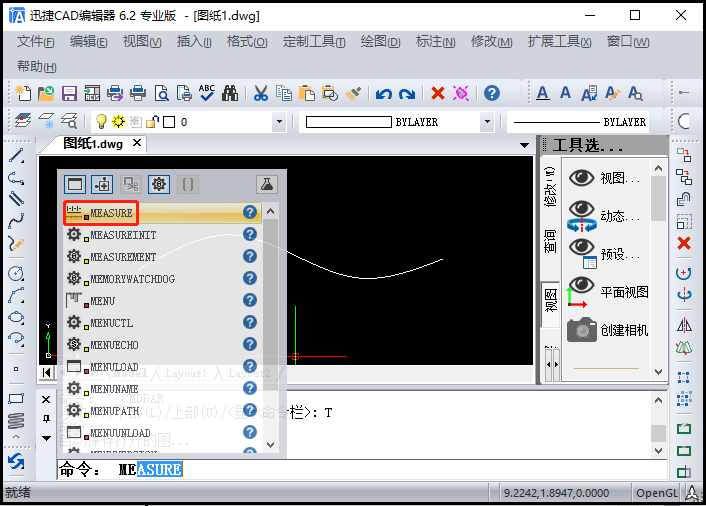
Task: Select MEASUREINIT from suggestion list
Action: coord(162,235)
